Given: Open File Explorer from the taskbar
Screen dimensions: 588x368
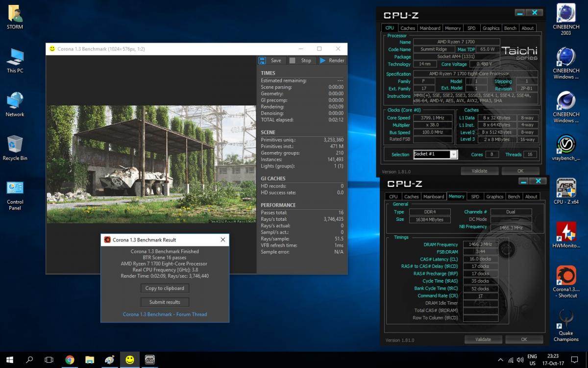Looking at the screenshot, I should (x=90, y=360).
